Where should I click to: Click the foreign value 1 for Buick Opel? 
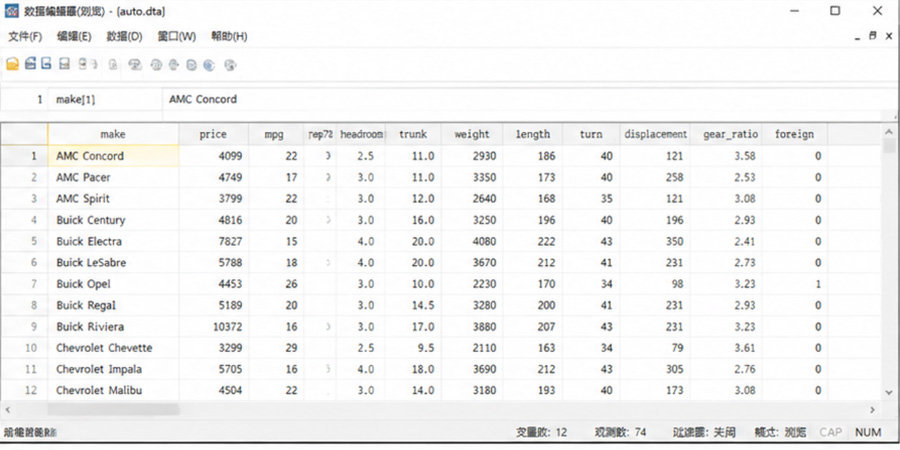point(795,284)
